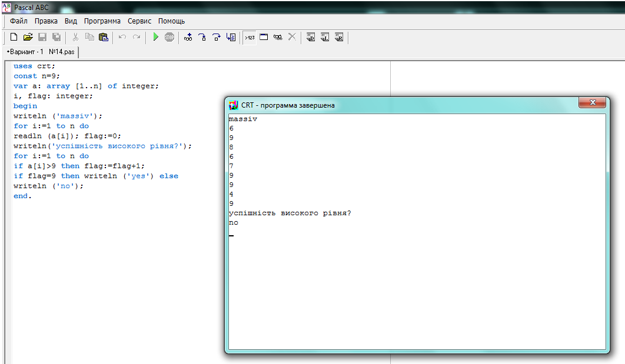Click the L toolbar icon
Screen dimensions: 625x364
click(x=325, y=37)
